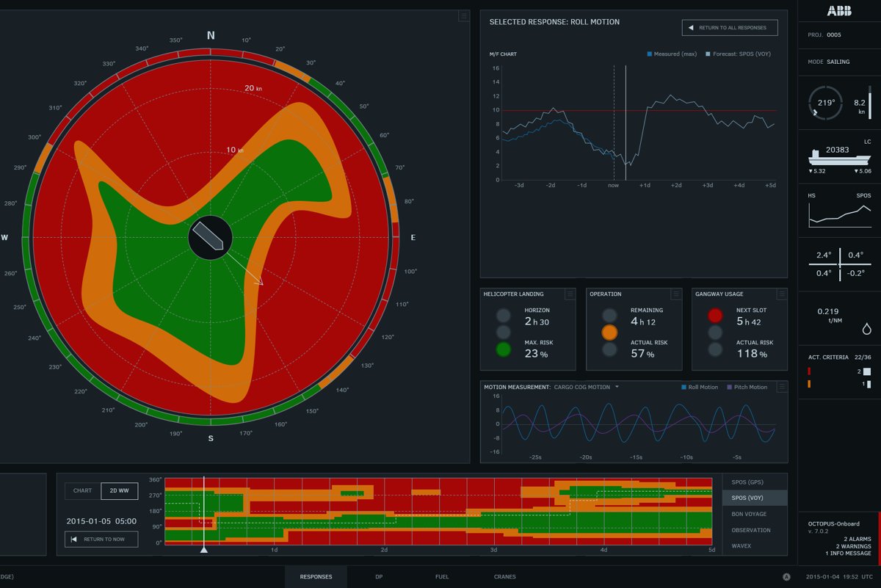Click the red criteria indicator bar
881x588 pixels.
coord(809,371)
